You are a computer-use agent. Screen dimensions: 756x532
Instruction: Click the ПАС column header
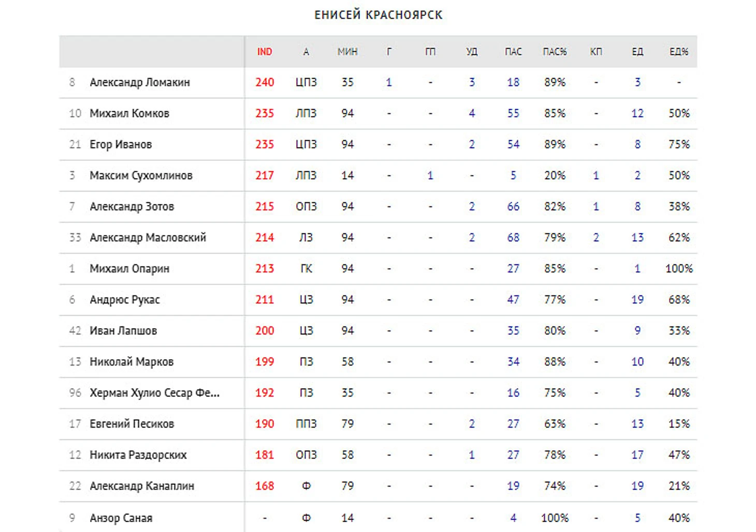(x=513, y=52)
